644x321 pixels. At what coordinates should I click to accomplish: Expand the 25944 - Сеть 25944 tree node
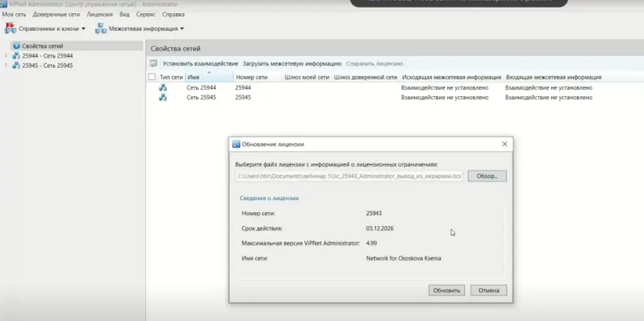(6, 55)
